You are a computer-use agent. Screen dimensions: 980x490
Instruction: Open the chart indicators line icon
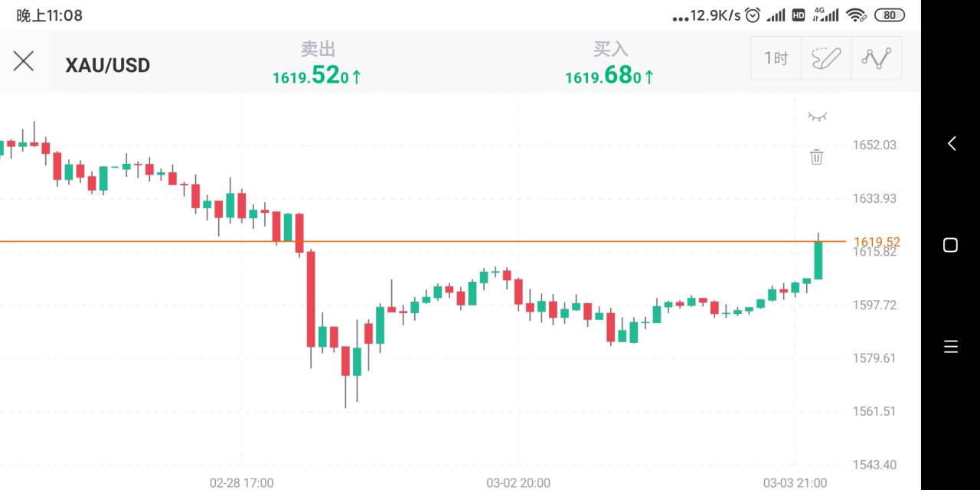coord(877,58)
